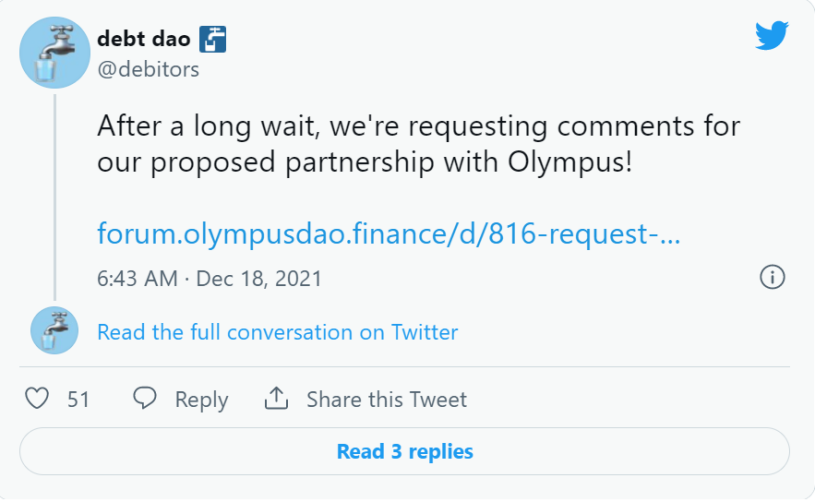Click the vertical thread line between avatars
815x502 pixels.
55,197
